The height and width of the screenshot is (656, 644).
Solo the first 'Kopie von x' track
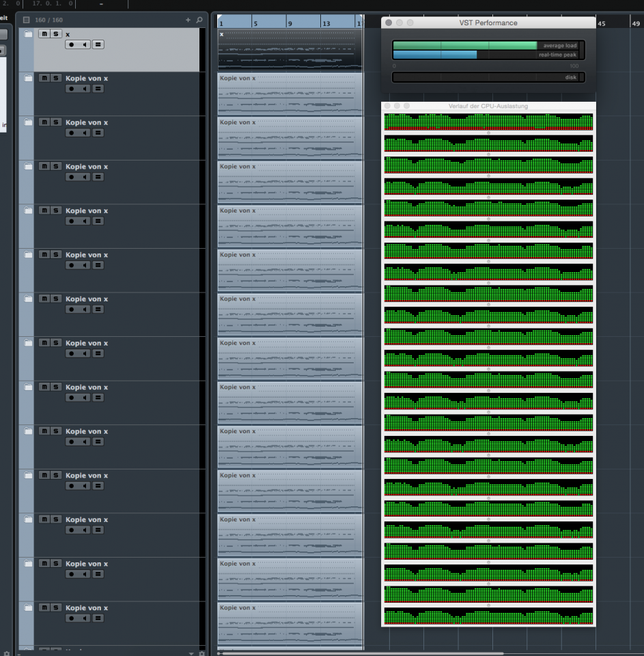click(x=55, y=78)
